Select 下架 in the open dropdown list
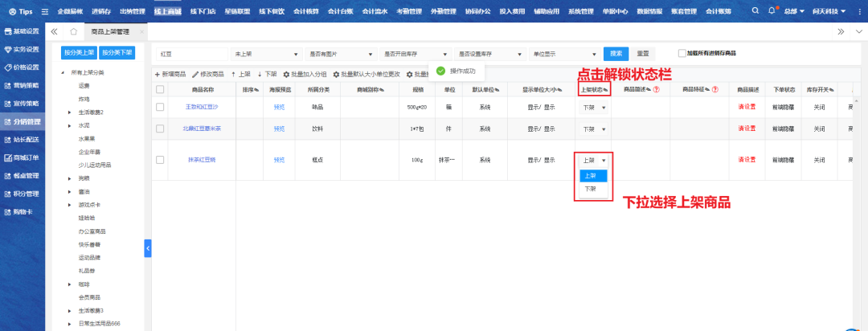The height and width of the screenshot is (331, 868). click(x=591, y=189)
